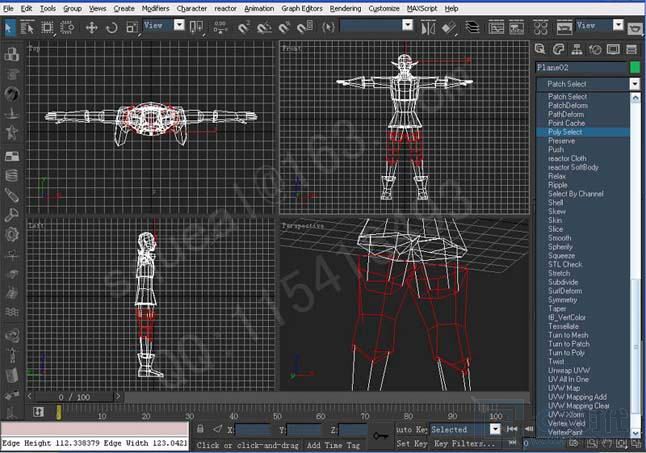Open the File menu
The image size is (646, 453).
8,8
